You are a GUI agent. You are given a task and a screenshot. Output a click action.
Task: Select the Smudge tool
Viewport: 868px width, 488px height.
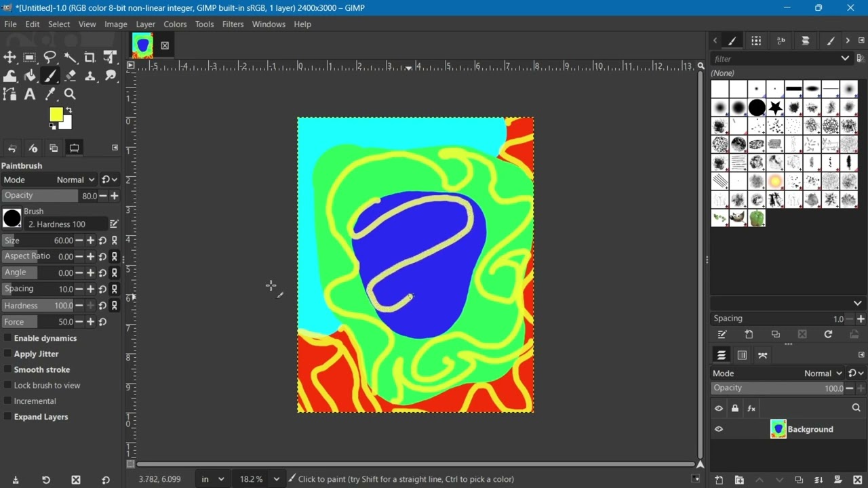tap(111, 76)
